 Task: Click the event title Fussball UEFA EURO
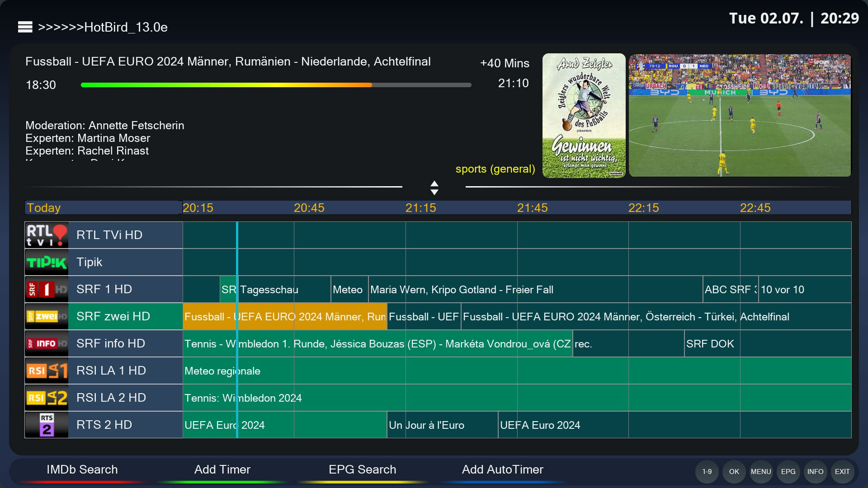click(x=228, y=61)
